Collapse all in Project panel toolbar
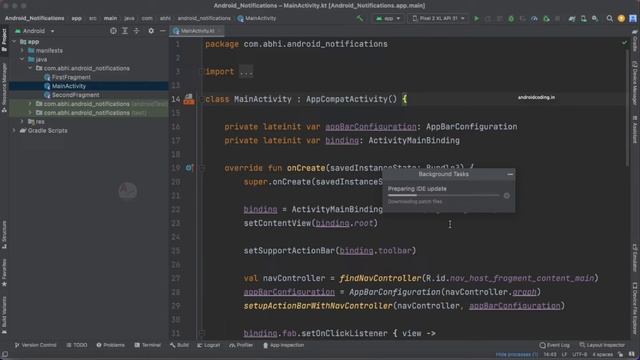640x360 pixels. [x=136, y=31]
